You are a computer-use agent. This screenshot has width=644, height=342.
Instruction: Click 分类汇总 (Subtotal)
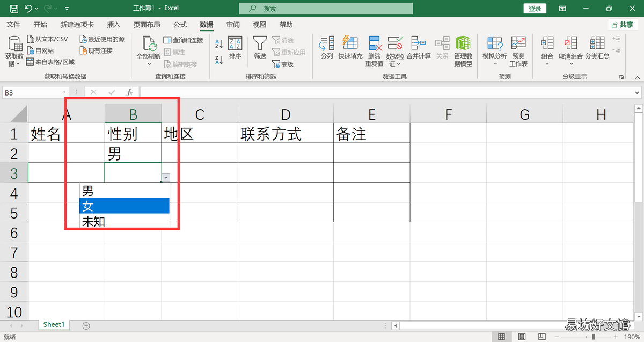[x=597, y=48]
